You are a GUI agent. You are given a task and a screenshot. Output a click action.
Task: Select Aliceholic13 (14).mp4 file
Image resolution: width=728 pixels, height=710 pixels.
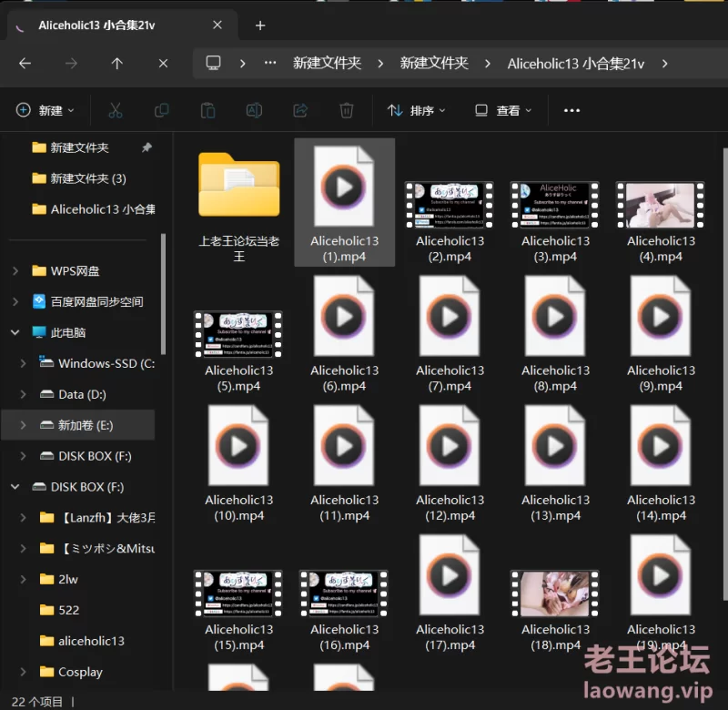pos(661,464)
